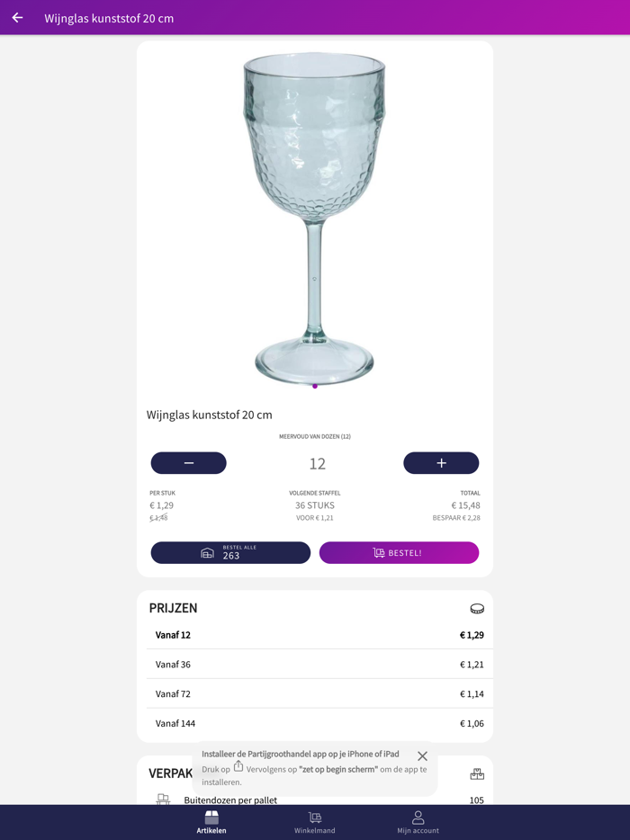Go back using the arrow icon
This screenshot has width=630, height=840.
tap(17, 18)
